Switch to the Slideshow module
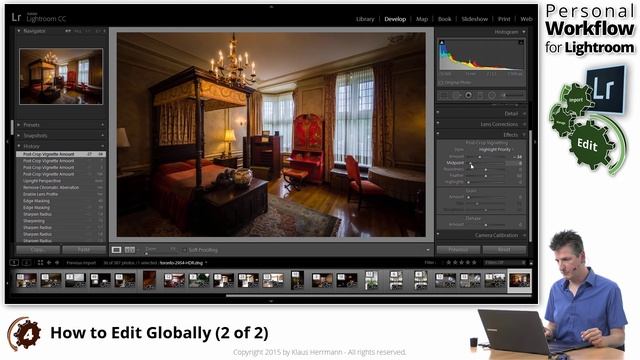Viewport: 640px width, 360px height. 474,19
